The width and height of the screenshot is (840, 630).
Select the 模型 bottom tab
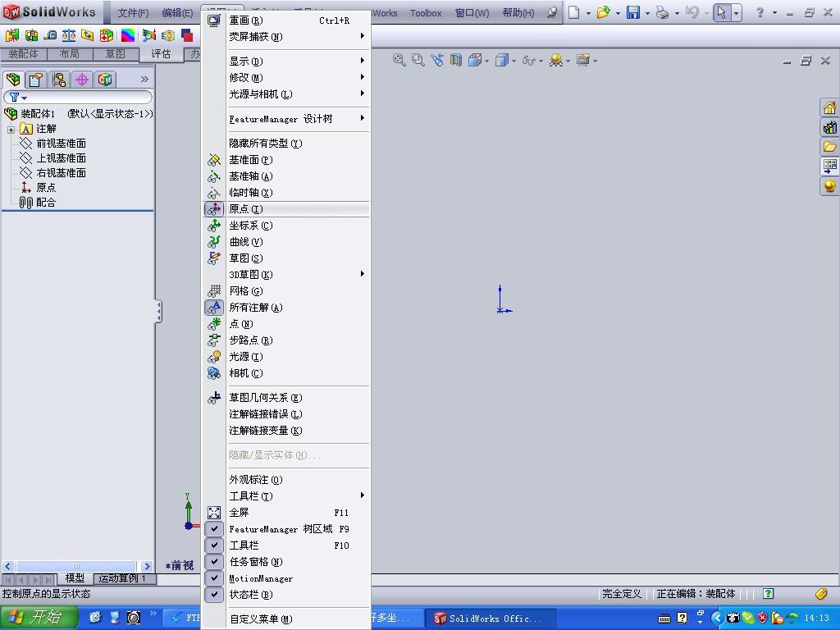pyautogui.click(x=75, y=578)
